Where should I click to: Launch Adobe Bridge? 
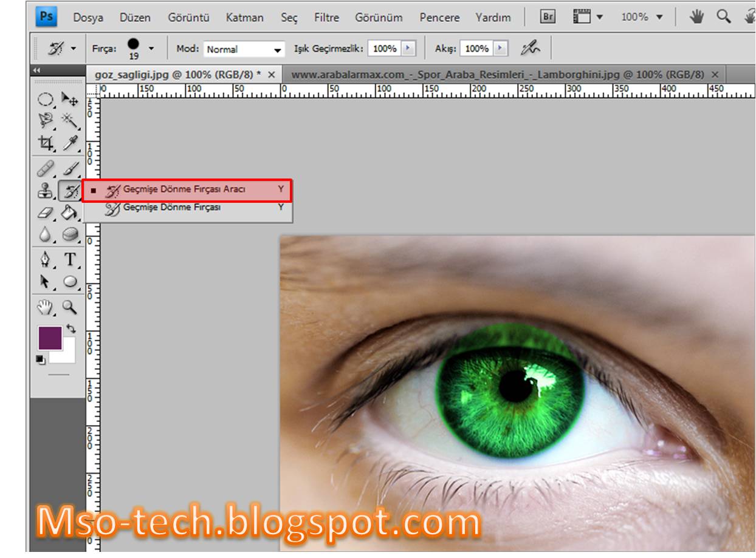coord(548,17)
